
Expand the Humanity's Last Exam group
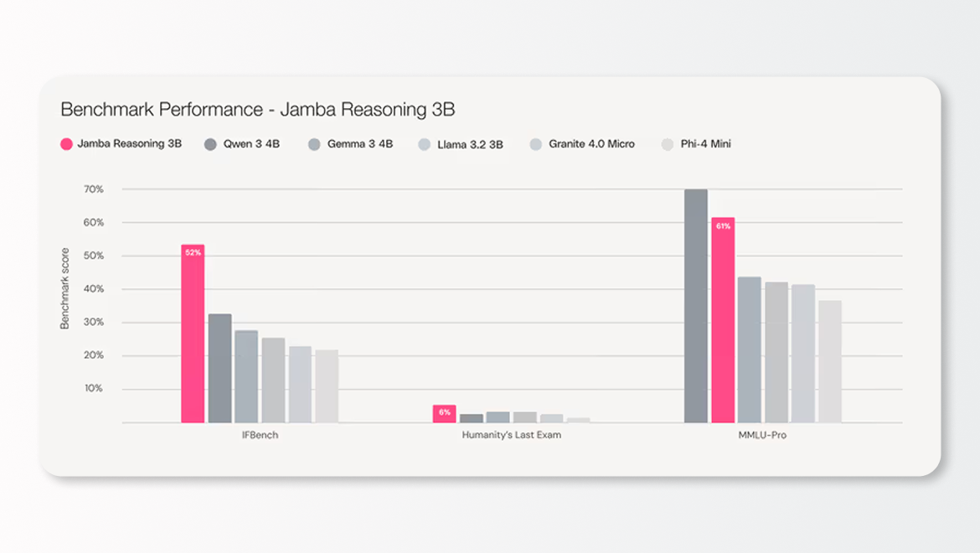pyautogui.click(x=512, y=435)
